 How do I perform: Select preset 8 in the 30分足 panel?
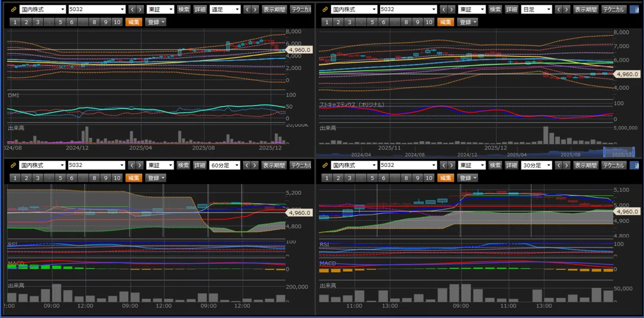click(x=406, y=178)
